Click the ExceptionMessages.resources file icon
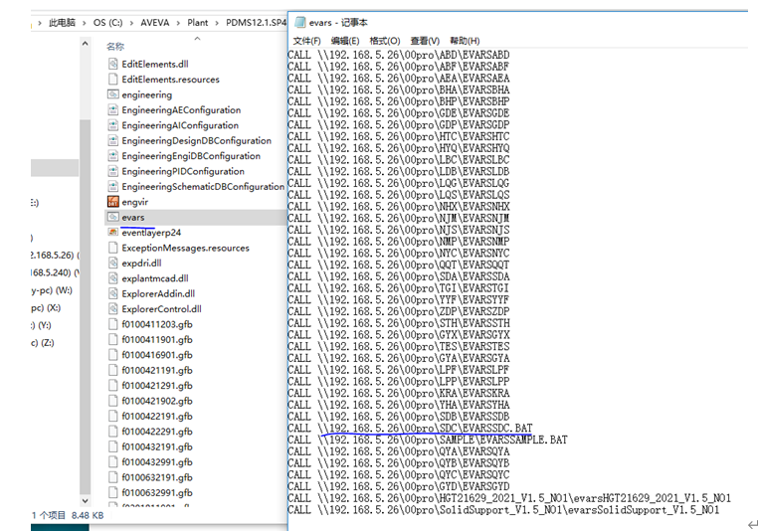Screen dimensions: 758x532 click(113, 248)
